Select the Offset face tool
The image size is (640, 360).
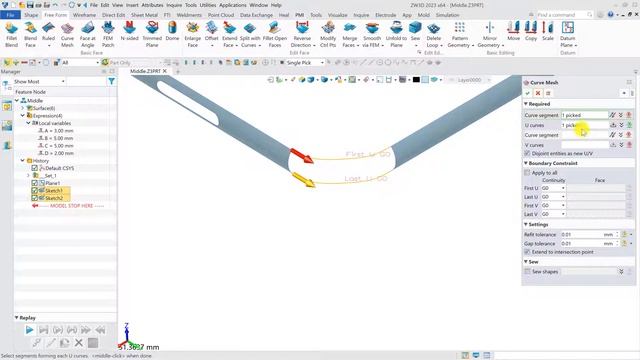point(211,34)
